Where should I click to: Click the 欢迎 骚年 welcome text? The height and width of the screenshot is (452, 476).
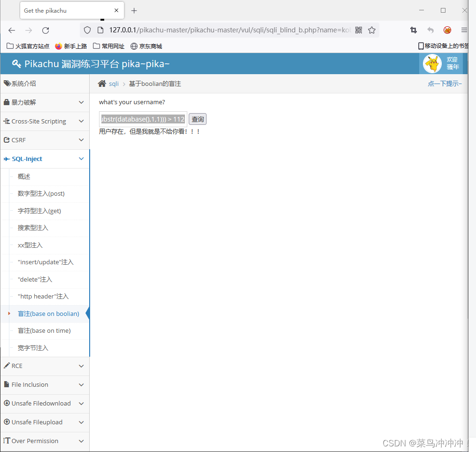pyautogui.click(x=453, y=63)
